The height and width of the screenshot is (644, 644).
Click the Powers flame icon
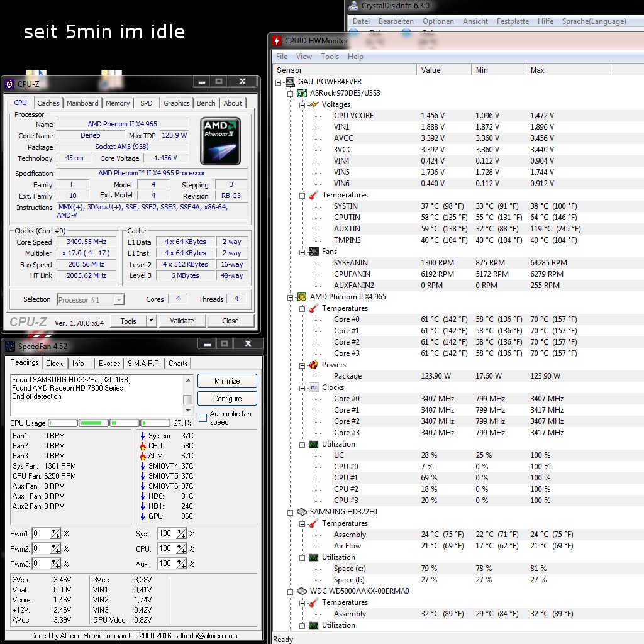click(314, 365)
